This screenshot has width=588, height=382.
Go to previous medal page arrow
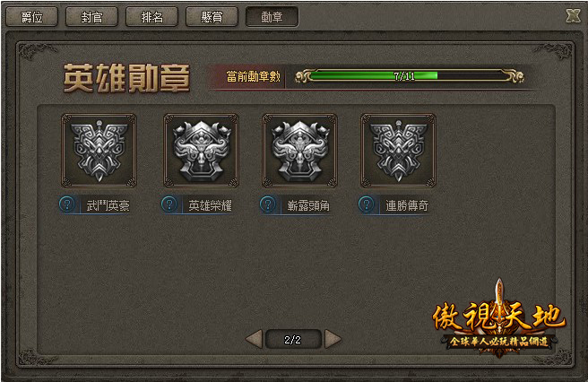[255, 339]
